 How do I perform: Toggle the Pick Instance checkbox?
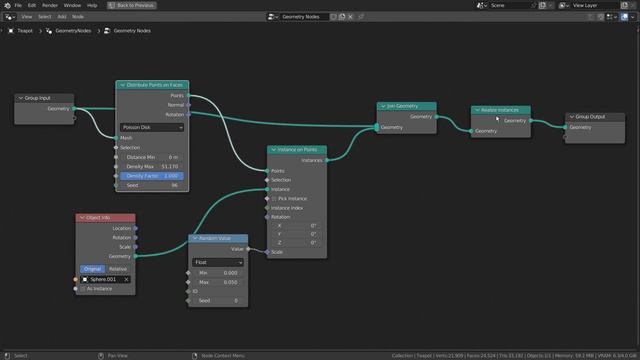tap(274, 199)
